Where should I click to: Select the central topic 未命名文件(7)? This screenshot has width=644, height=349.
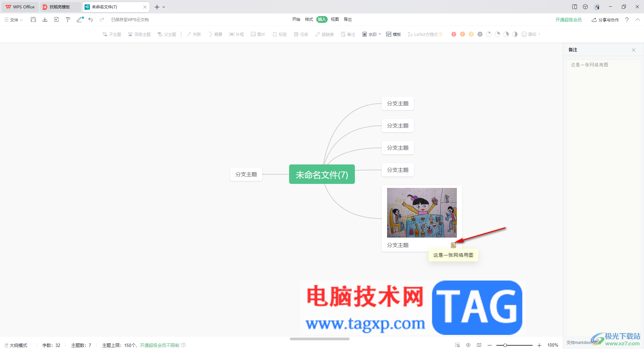coord(322,174)
